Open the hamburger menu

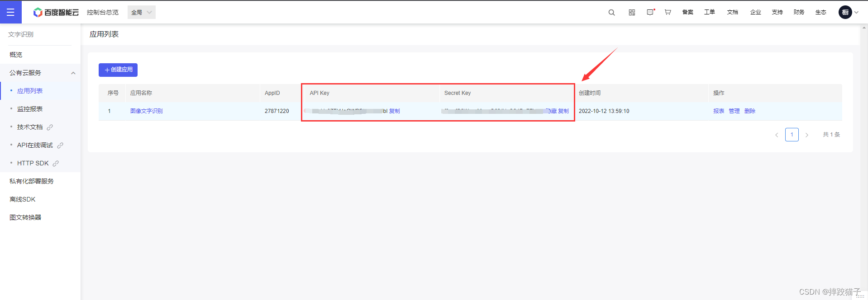[x=10, y=12]
